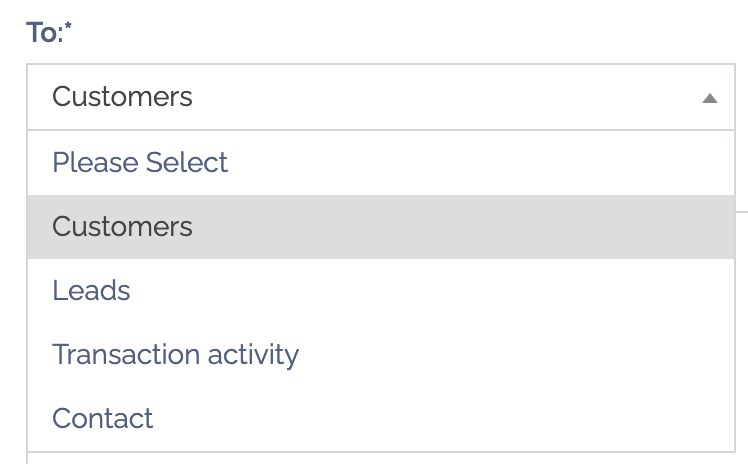Close the open To dropdown via triangle
Screen dimensions: 748x464
click(709, 98)
